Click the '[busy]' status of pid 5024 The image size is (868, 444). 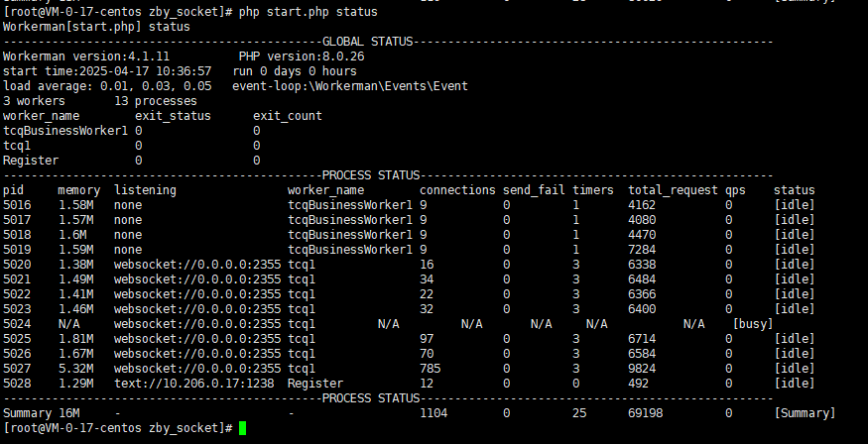[x=753, y=324]
